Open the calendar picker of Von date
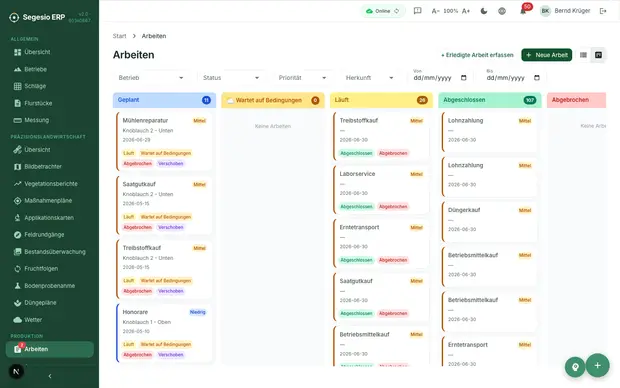The width and height of the screenshot is (620, 388). pyautogui.click(x=464, y=78)
